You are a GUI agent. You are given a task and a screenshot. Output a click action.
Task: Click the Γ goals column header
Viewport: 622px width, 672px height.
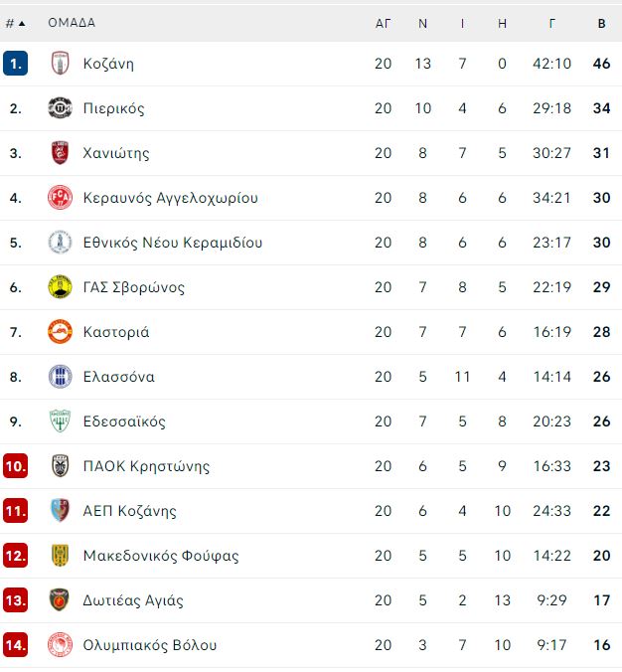pyautogui.click(x=552, y=23)
